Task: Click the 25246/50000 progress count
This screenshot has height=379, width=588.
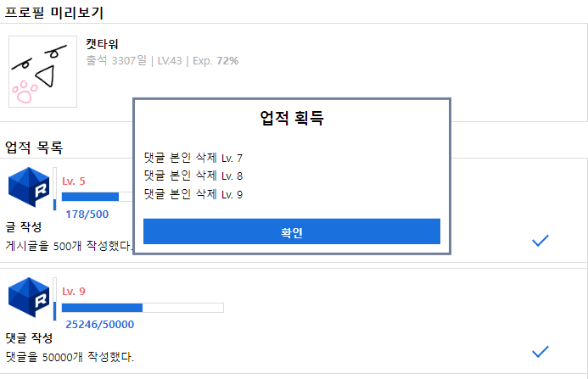Action: tap(99, 324)
